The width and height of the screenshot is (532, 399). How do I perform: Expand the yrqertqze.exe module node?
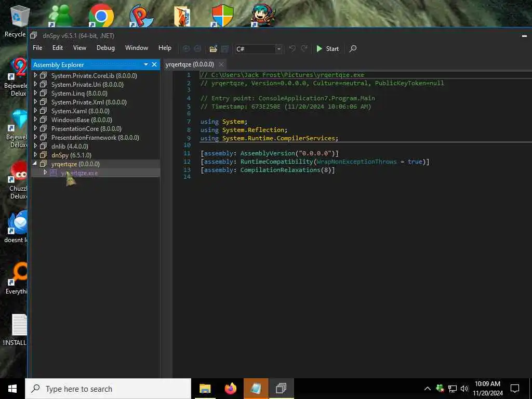pos(45,172)
